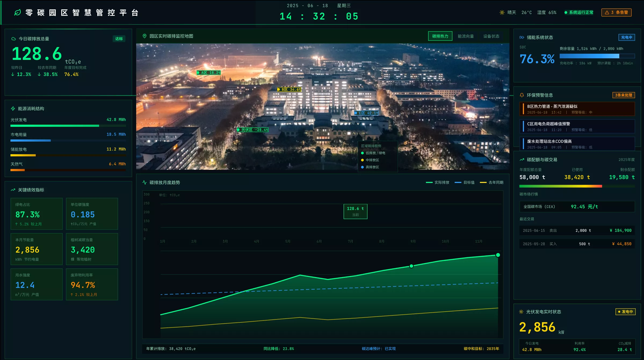Toggle 目标值 series in chart legend
This screenshot has height=360, width=644.
point(464,182)
